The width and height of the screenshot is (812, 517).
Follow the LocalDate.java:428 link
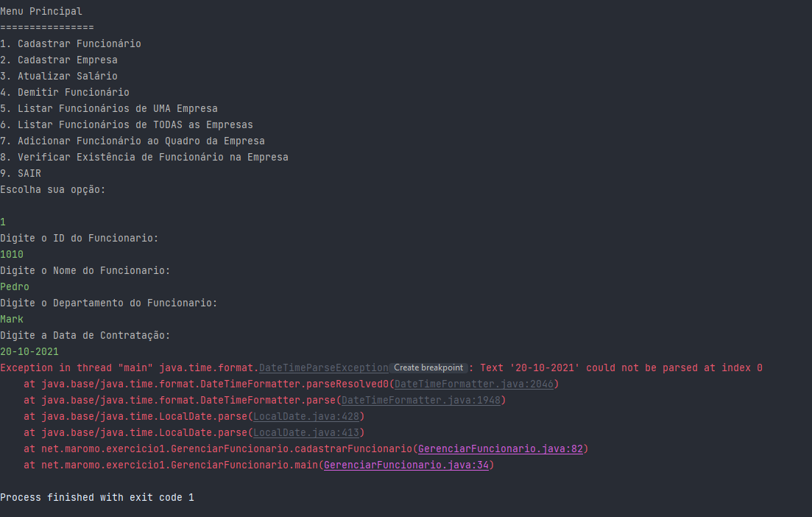(x=306, y=417)
